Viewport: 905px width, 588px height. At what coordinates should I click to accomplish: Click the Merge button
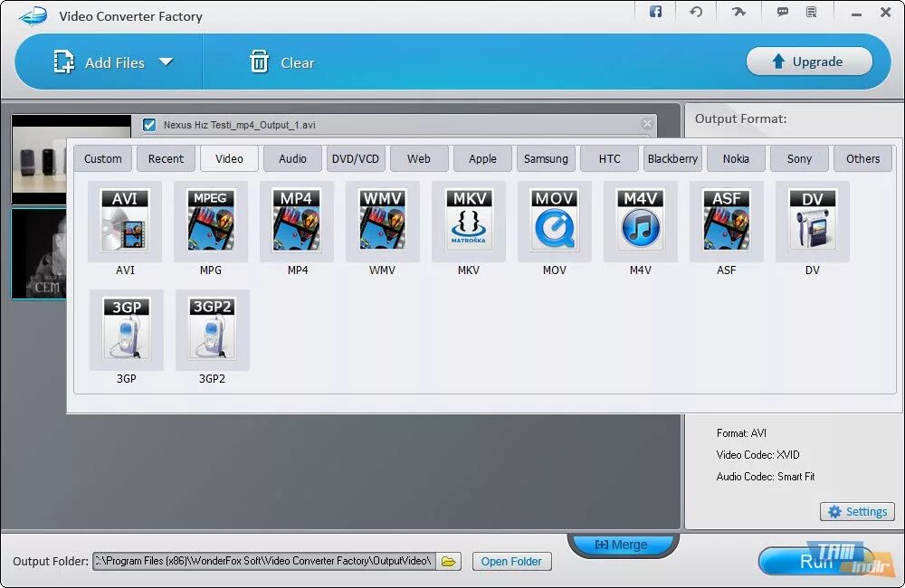click(x=622, y=545)
